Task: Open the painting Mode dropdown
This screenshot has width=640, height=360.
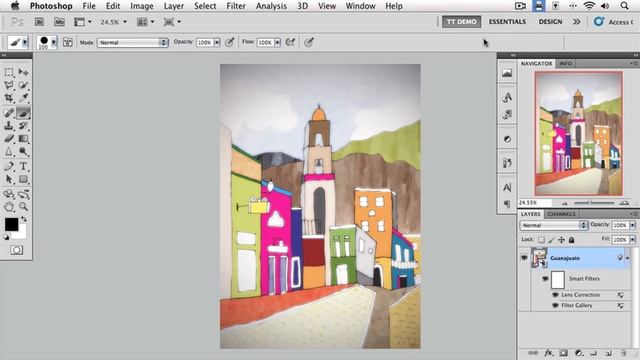Action: (x=133, y=42)
